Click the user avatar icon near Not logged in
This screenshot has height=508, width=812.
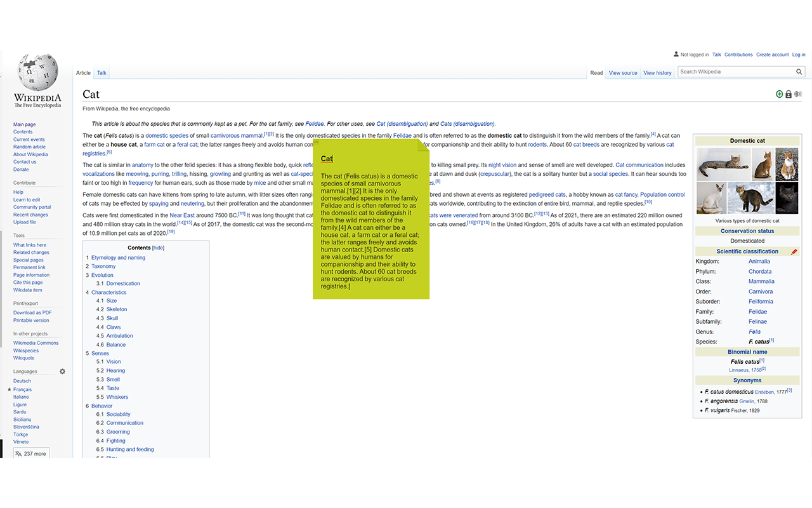coord(676,55)
